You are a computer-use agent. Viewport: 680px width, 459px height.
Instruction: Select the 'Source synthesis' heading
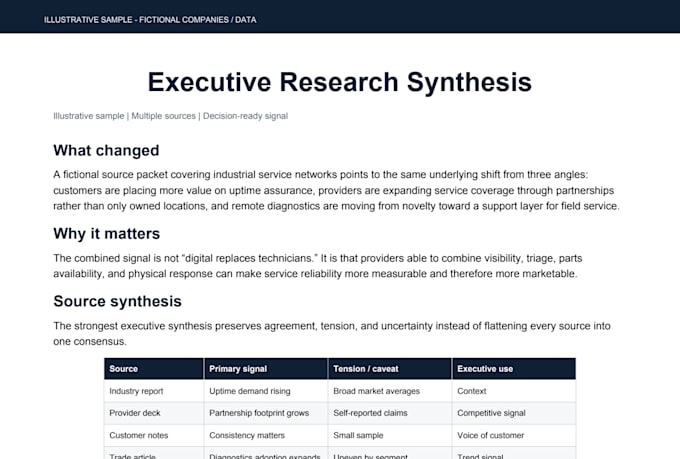click(118, 302)
